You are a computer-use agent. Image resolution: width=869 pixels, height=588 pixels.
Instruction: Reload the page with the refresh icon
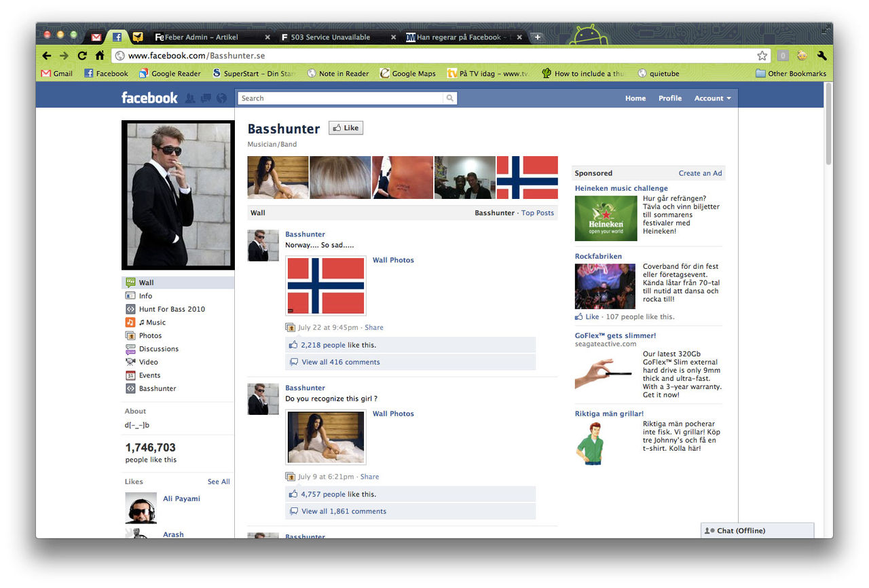(x=81, y=56)
